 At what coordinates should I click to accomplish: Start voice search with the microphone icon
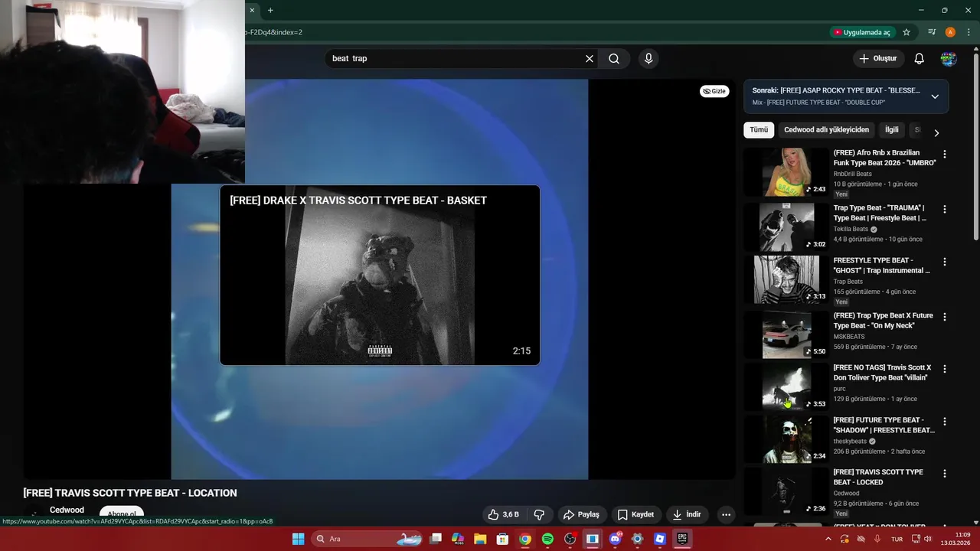[648, 59]
